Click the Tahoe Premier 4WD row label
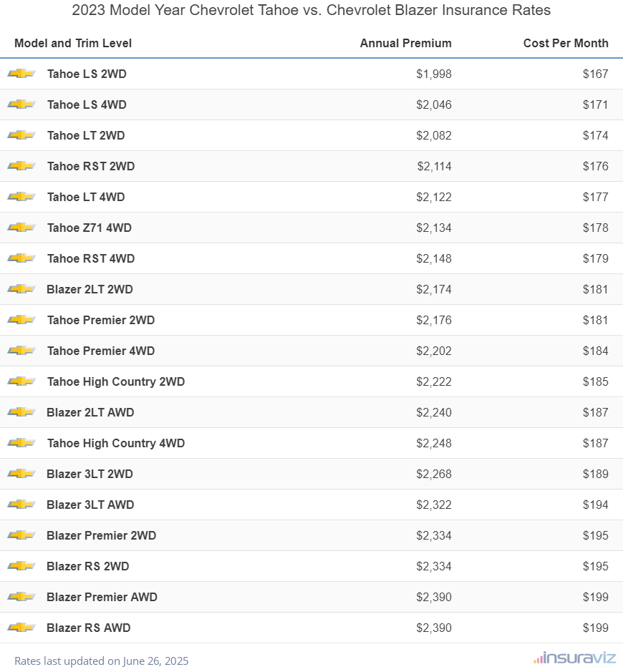 pyautogui.click(x=101, y=351)
